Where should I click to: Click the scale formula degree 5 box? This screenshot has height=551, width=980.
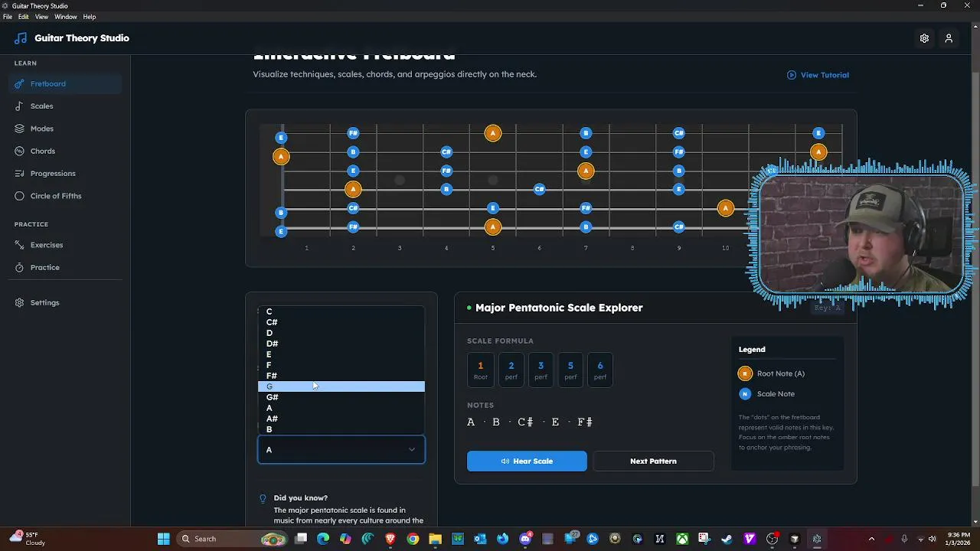(570, 370)
